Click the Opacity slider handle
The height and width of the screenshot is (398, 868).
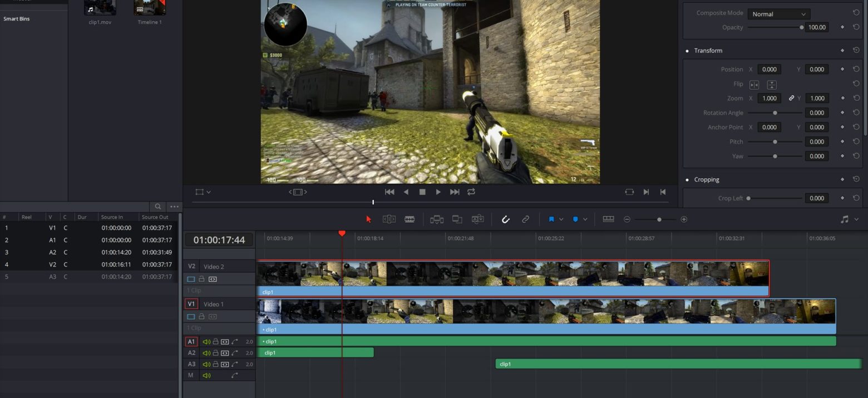click(x=801, y=27)
